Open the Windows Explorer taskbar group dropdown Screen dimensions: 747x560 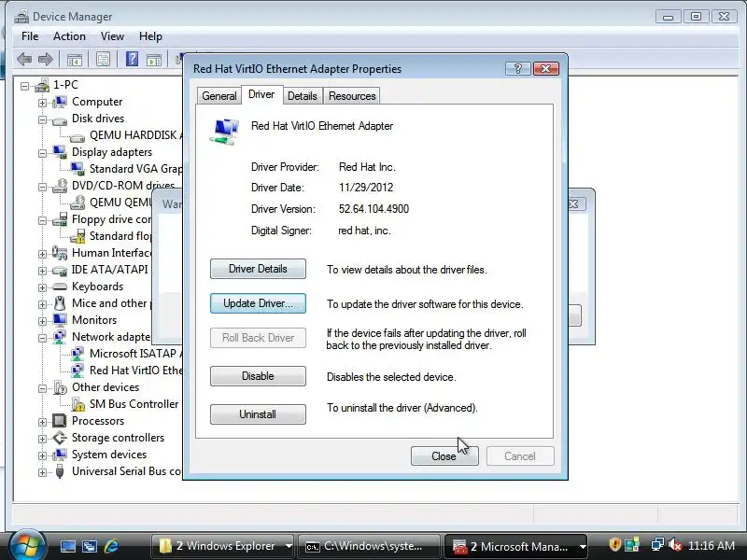pyautogui.click(x=289, y=546)
